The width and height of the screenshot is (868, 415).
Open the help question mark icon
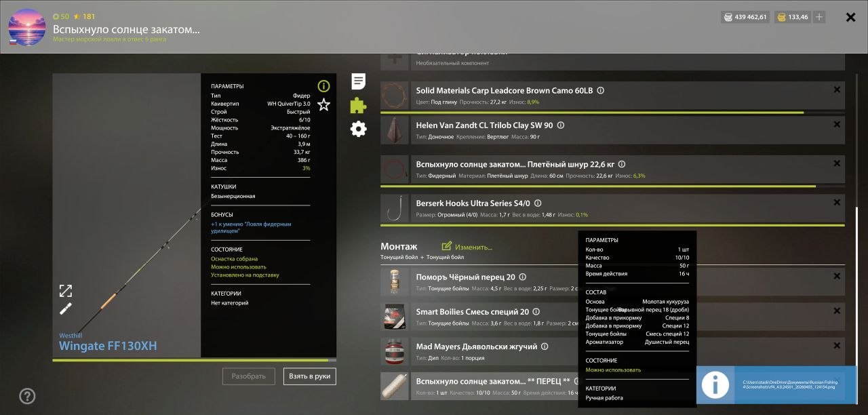tap(27, 396)
